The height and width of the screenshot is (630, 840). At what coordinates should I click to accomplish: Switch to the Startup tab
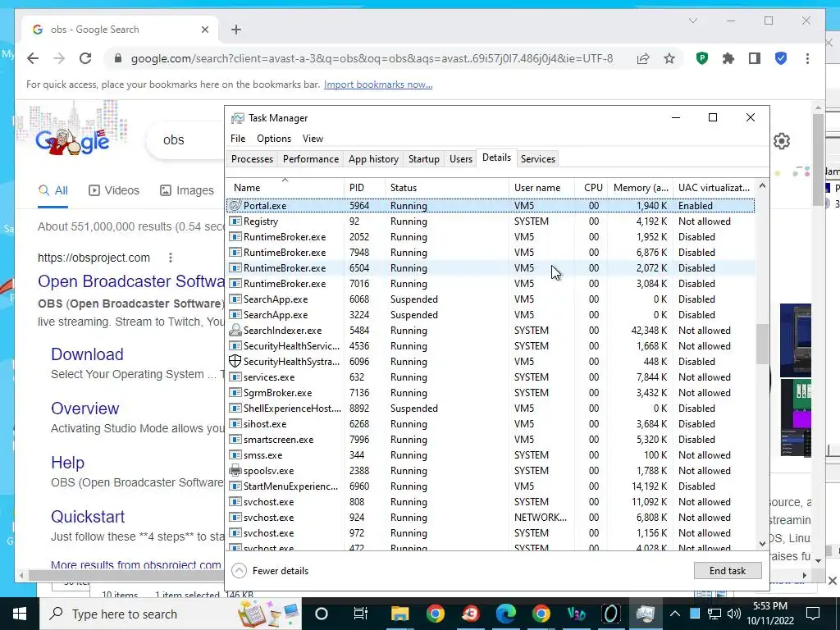(424, 159)
